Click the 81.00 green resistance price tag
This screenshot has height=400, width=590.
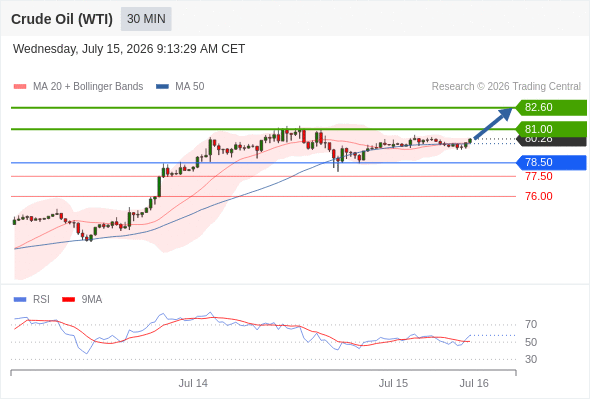point(551,129)
